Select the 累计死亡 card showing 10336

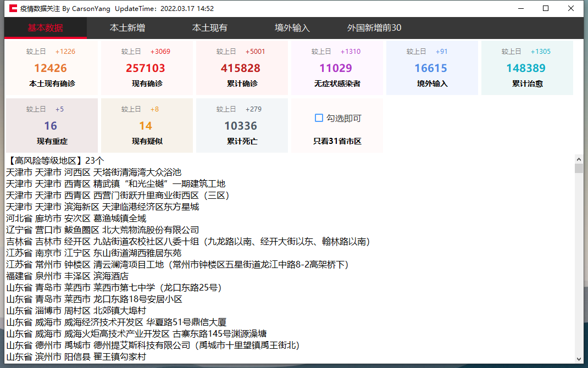click(x=241, y=126)
